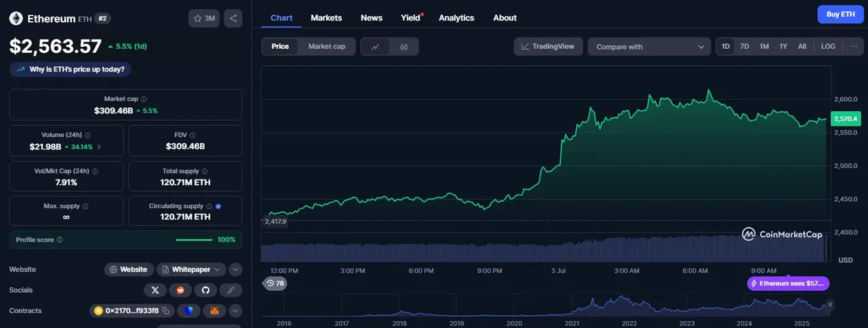The width and height of the screenshot is (868, 328).
Task: Click the Ethereum logo icon
Action: [16, 18]
